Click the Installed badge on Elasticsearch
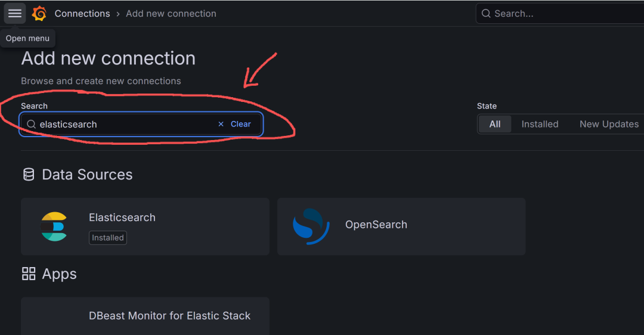Screen dimensions: 644x335 (107, 238)
